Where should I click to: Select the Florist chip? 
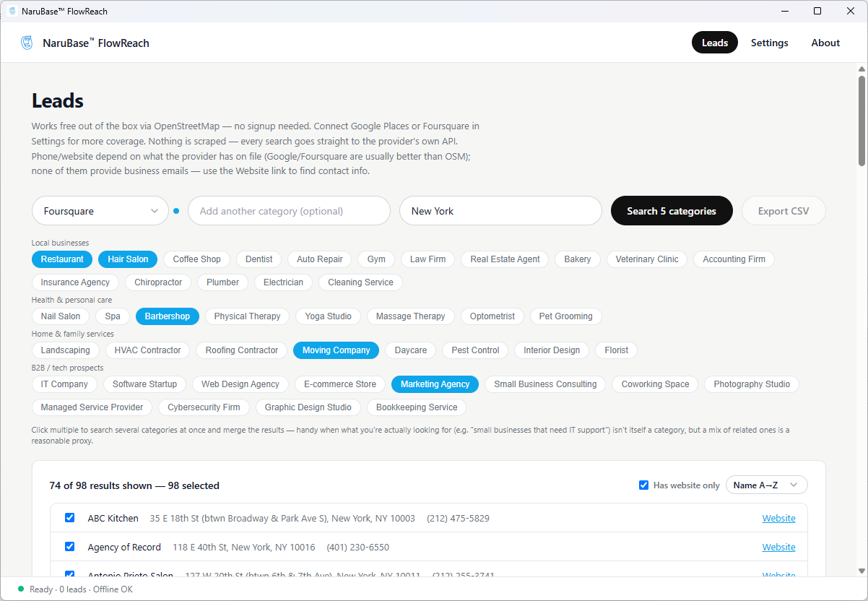pyautogui.click(x=617, y=350)
